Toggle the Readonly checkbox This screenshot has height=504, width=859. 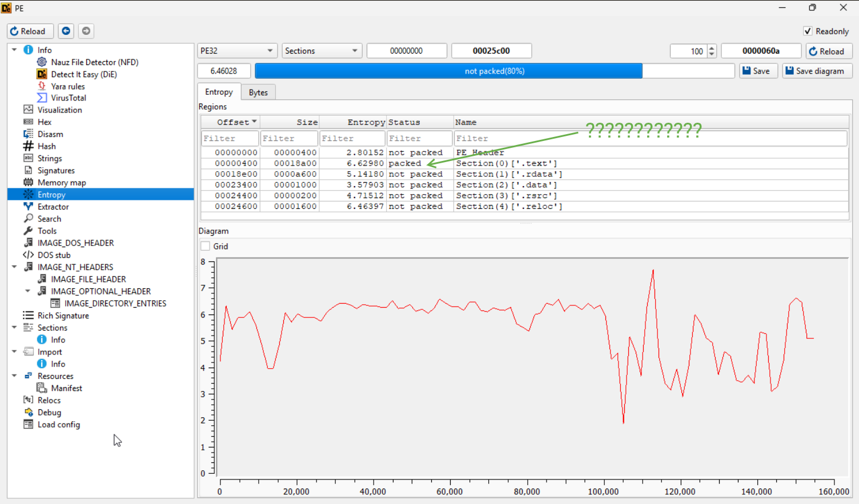pyautogui.click(x=808, y=31)
